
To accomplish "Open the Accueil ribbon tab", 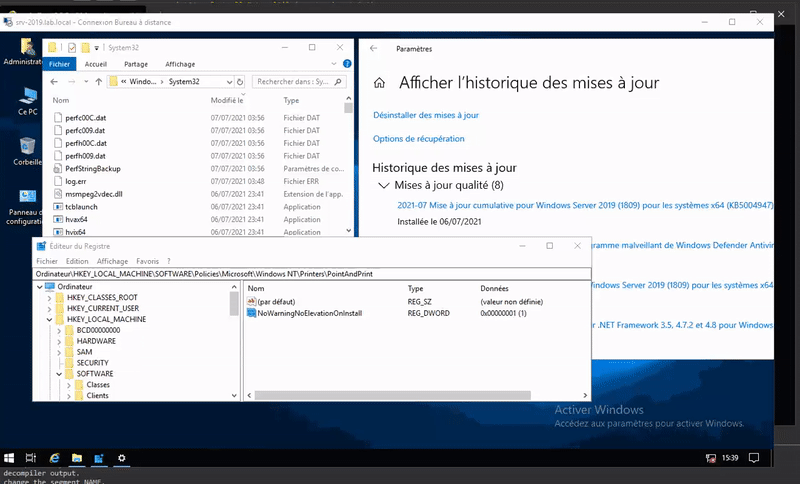I will 96,64.
